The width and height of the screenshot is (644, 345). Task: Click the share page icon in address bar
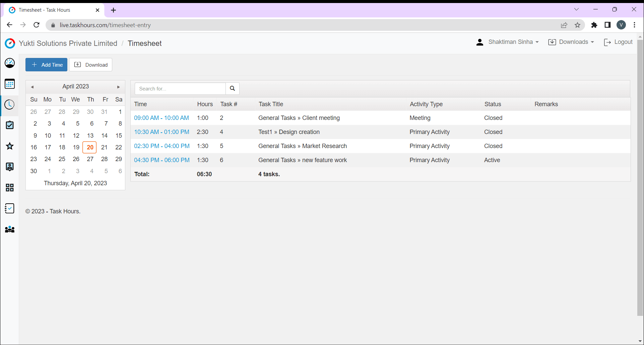coord(564,25)
